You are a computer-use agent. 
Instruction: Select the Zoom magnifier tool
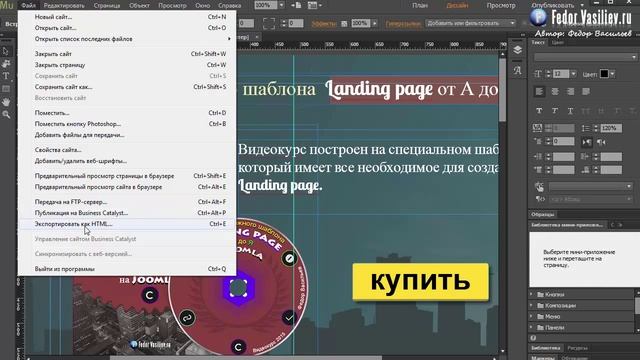[6, 115]
